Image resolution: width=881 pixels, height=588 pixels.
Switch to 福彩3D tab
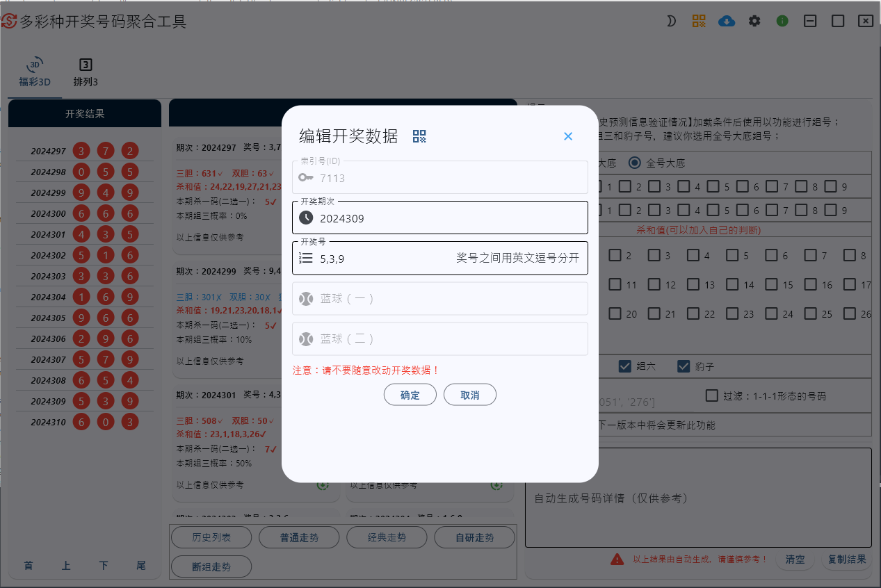click(x=35, y=73)
